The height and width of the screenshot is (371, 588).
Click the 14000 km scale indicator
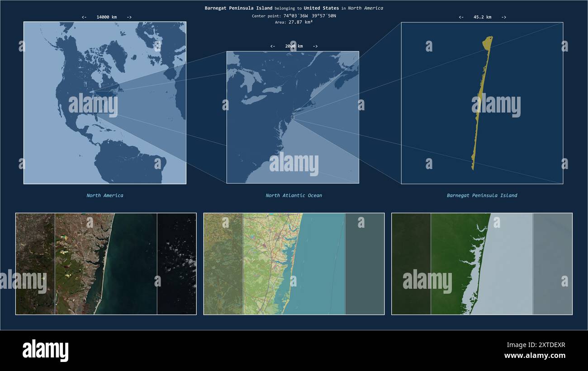pos(107,17)
